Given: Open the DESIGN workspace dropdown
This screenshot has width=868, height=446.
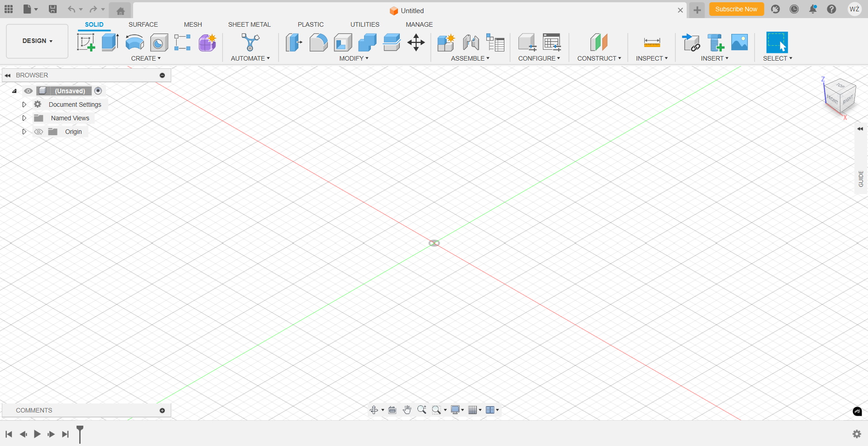Looking at the screenshot, I should 37,41.
